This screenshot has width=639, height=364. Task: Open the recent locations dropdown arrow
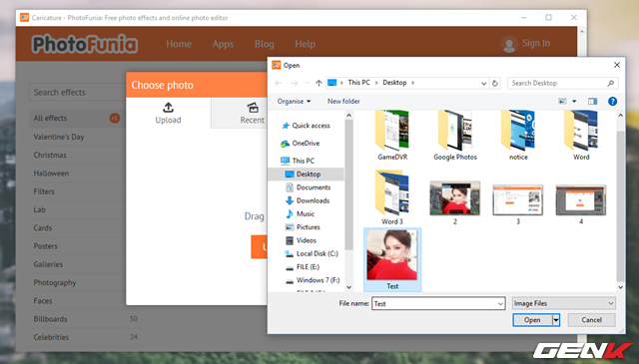tap(307, 83)
